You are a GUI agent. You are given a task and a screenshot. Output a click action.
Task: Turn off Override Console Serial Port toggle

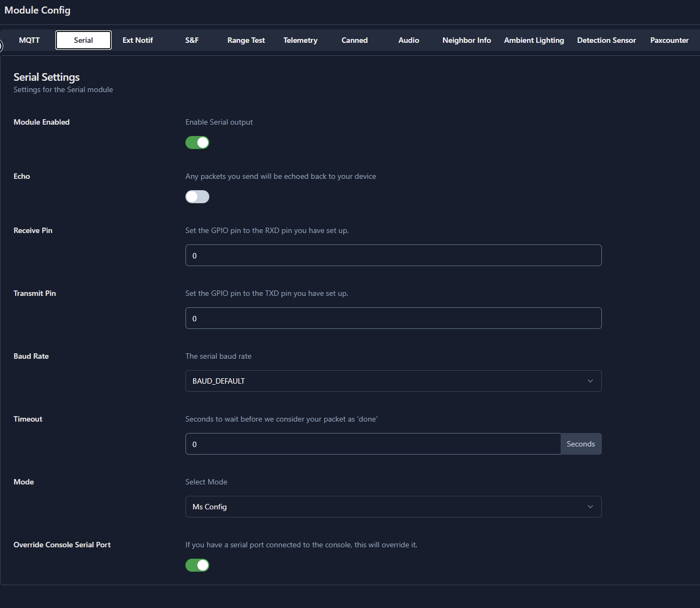point(197,565)
